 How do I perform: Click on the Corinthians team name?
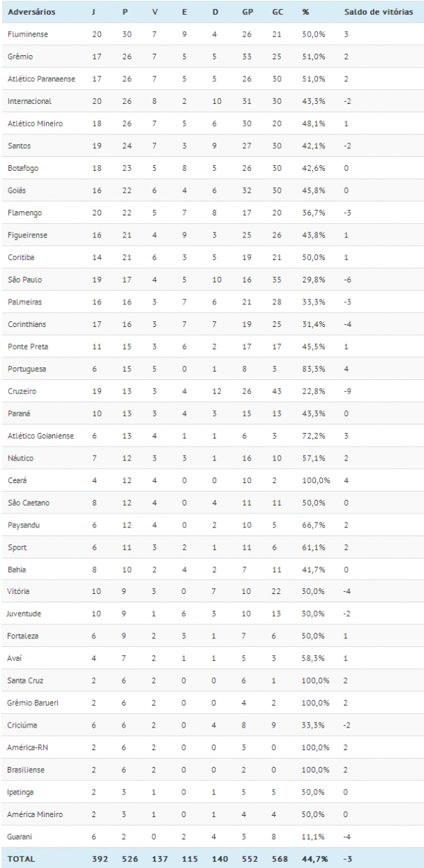pos(28,324)
